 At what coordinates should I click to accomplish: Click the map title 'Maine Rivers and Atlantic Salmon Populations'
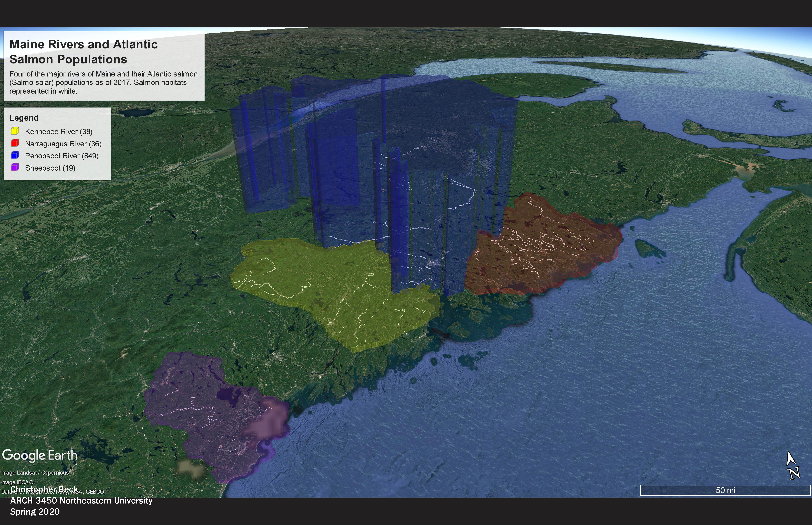tap(84, 52)
